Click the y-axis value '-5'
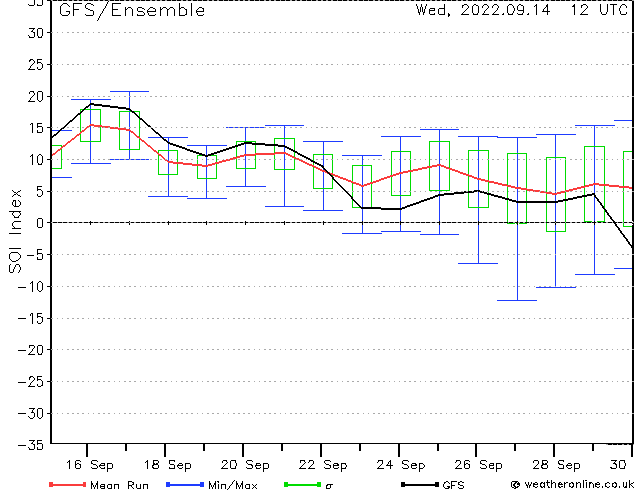 [x=35, y=255]
